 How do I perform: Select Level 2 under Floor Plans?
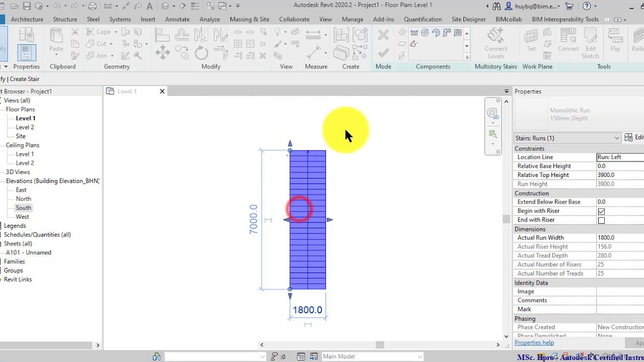pyautogui.click(x=25, y=127)
